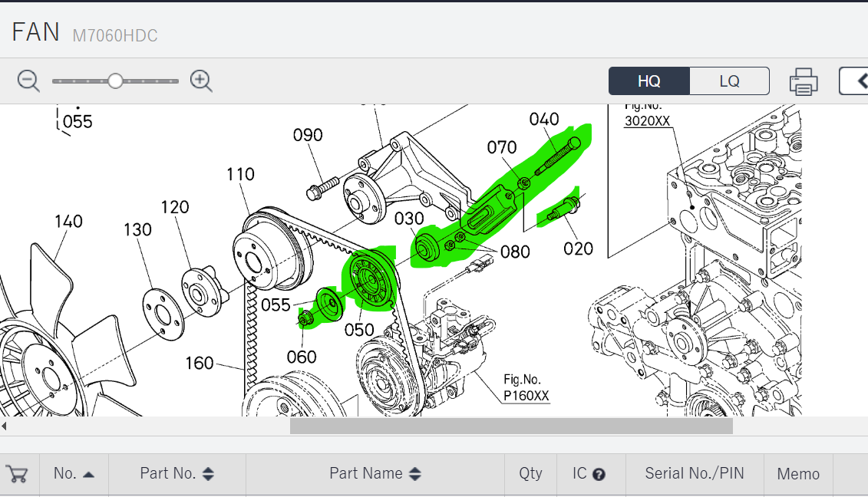This screenshot has height=497, width=868.
Task: Click the zoom slider handle
Action: pyautogui.click(x=115, y=81)
